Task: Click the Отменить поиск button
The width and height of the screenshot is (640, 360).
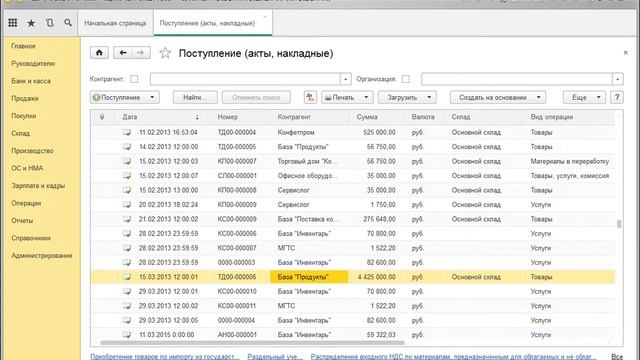Action: (x=256, y=97)
